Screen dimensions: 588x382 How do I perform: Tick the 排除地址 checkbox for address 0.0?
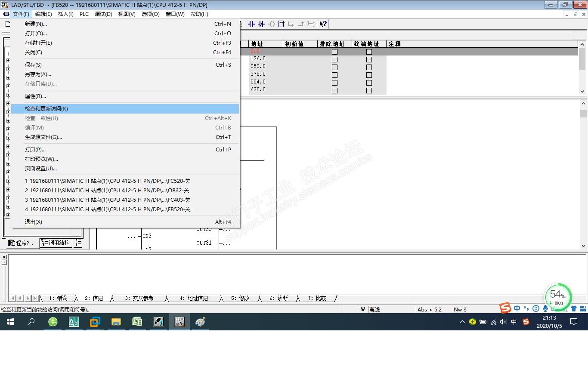[334, 52]
